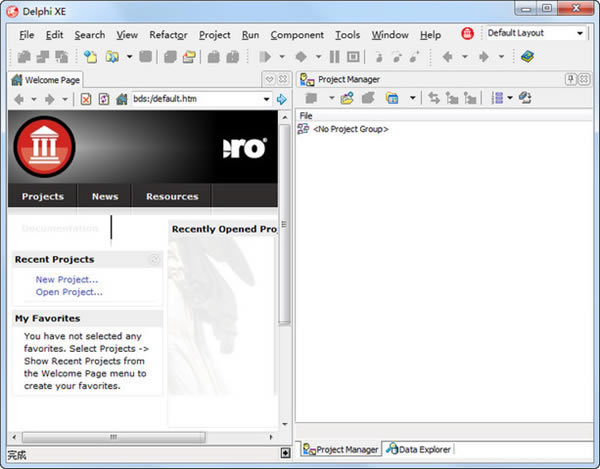
Task: Click the Trace Into debug icon
Action: point(379,57)
